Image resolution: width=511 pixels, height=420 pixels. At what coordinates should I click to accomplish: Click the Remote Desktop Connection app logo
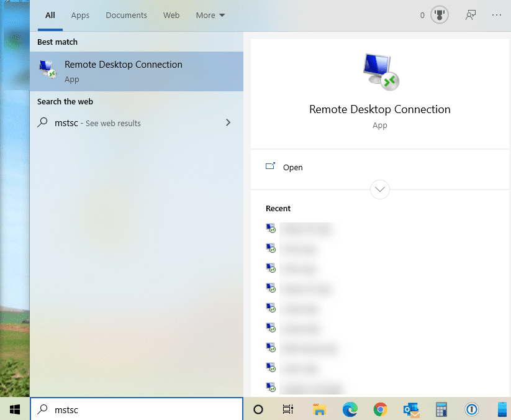click(379, 71)
